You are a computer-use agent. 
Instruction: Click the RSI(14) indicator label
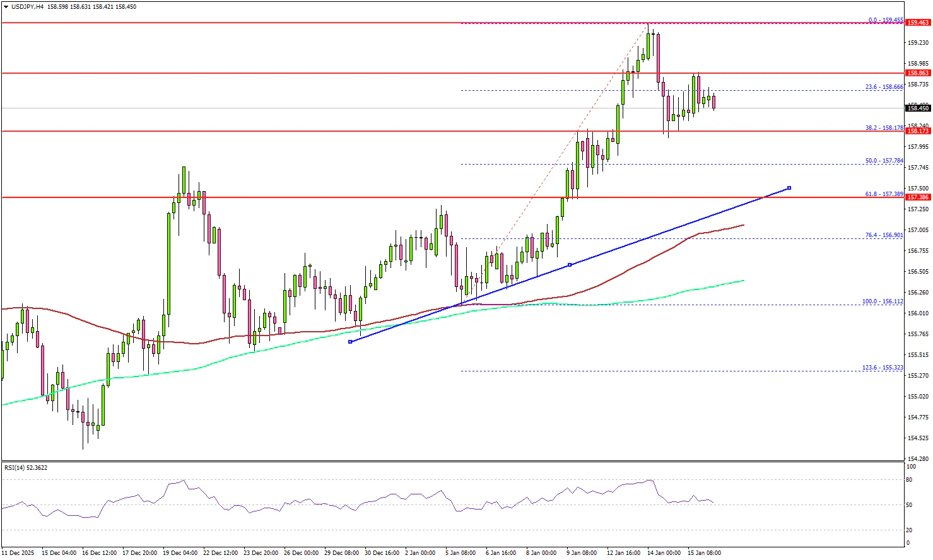pyautogui.click(x=25, y=468)
